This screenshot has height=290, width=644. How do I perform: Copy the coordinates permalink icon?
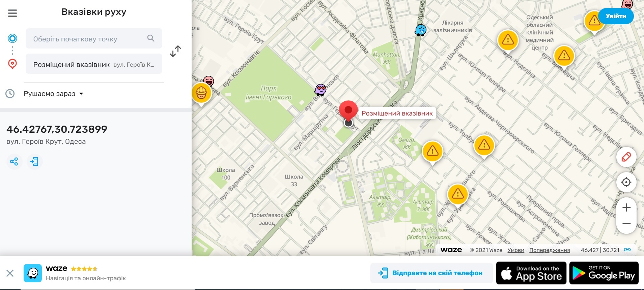click(x=627, y=250)
